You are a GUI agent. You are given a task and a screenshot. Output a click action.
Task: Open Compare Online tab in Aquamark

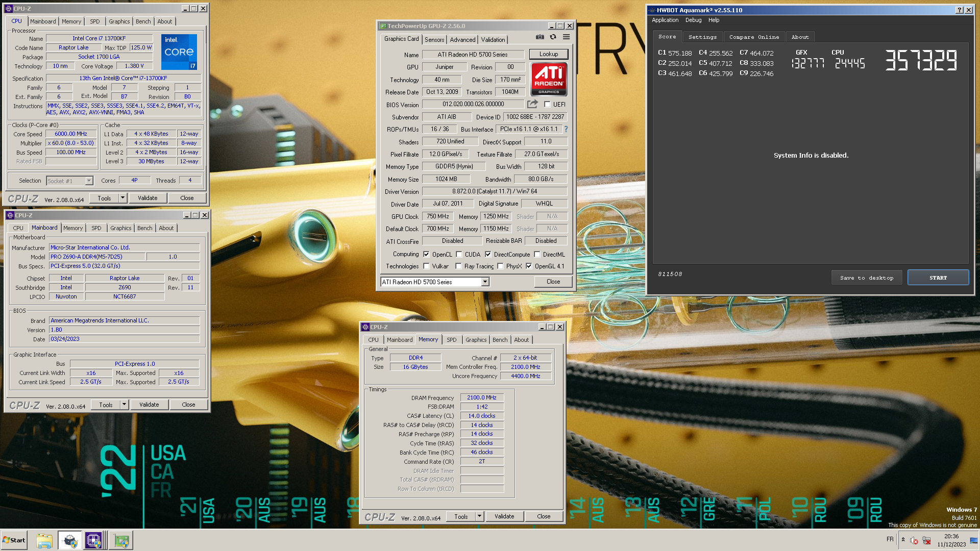coord(754,37)
